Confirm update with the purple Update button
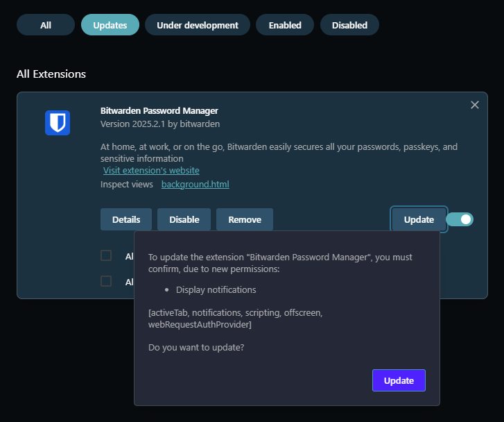The width and height of the screenshot is (504, 422). (399, 380)
